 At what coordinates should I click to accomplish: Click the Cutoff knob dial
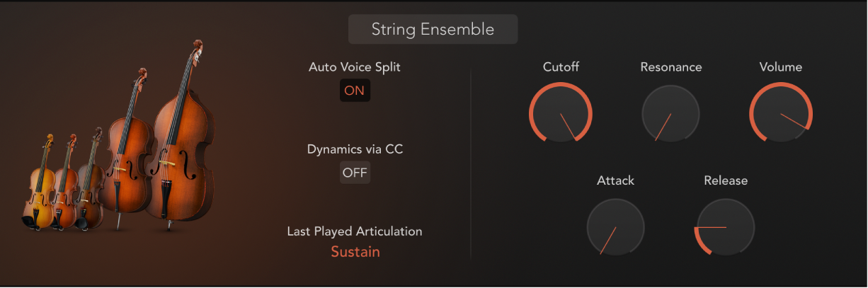[560, 113]
